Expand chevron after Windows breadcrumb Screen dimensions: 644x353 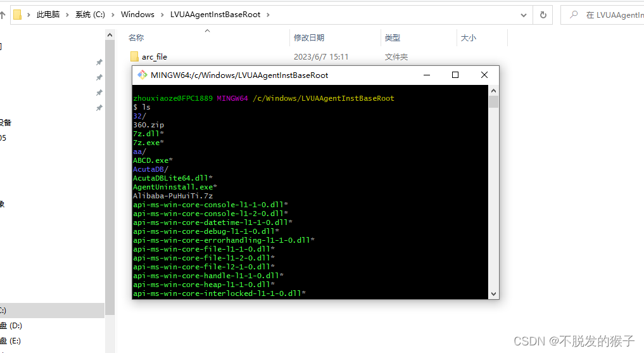point(162,15)
